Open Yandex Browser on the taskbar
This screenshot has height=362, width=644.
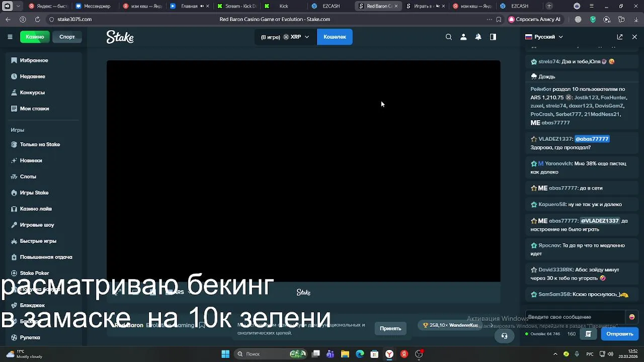pos(389,354)
